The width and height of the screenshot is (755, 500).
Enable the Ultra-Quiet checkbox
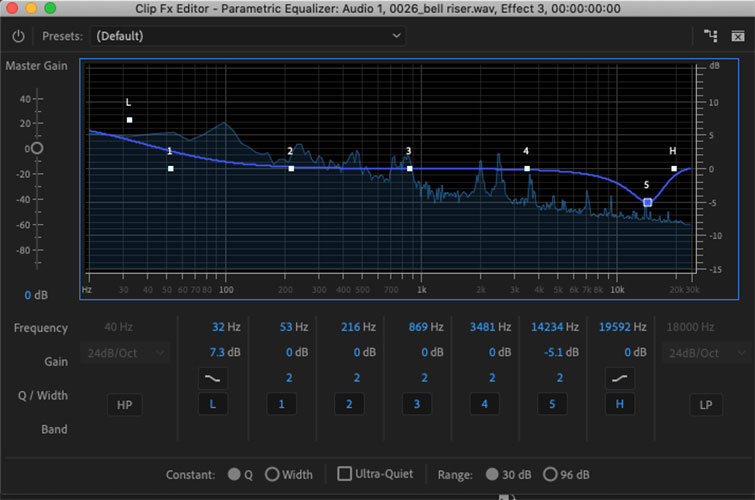pyautogui.click(x=344, y=474)
